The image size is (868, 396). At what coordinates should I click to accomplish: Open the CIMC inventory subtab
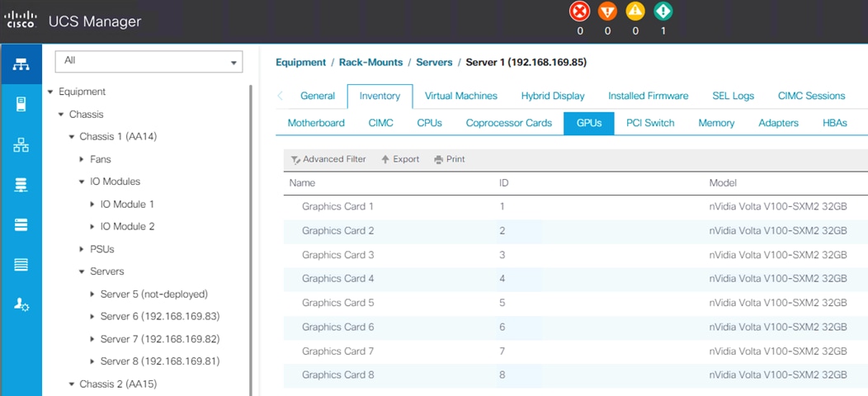pos(381,123)
